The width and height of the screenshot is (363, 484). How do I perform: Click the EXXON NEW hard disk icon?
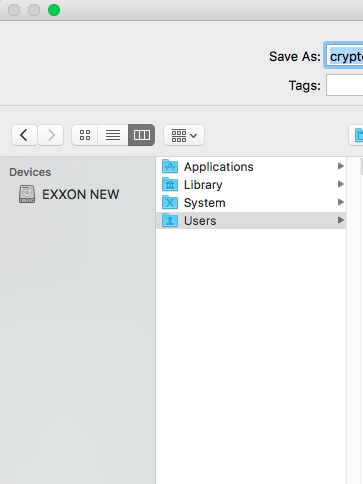[27, 194]
